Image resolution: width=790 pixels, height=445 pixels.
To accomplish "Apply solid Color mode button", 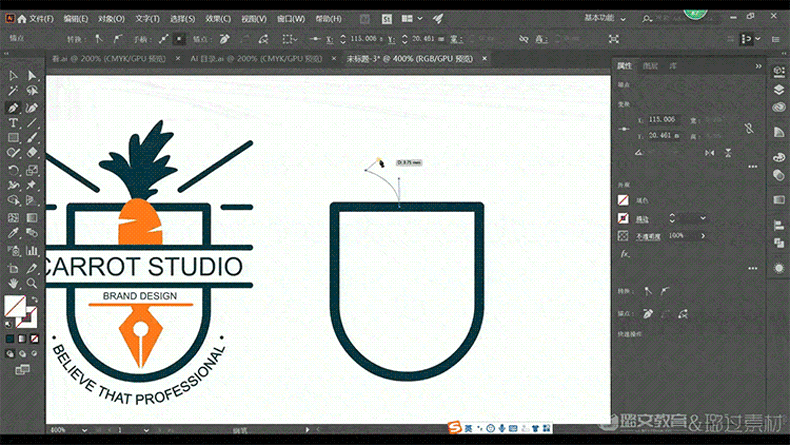I will point(10,339).
